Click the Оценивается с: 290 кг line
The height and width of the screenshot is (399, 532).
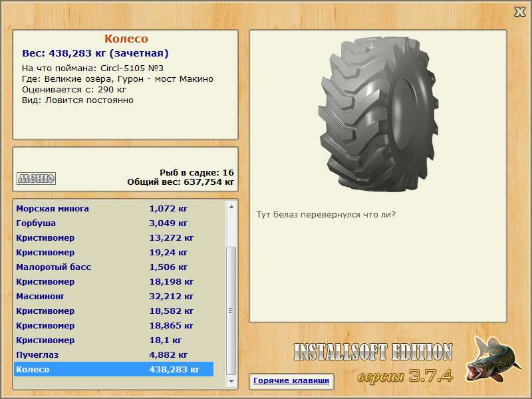74,90
